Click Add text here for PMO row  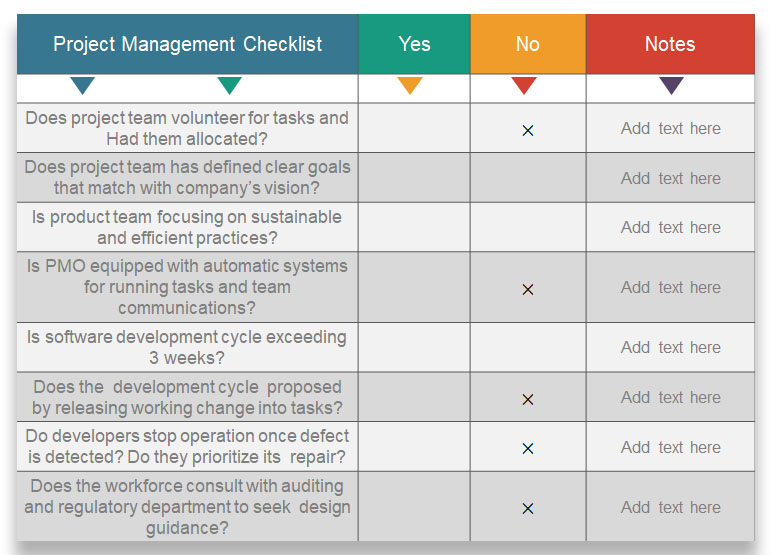(670, 287)
